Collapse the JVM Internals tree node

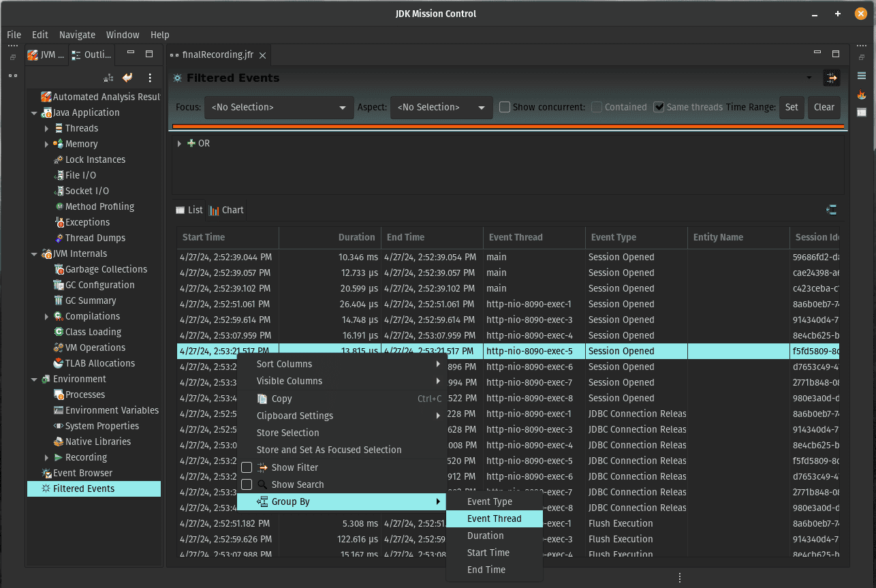[x=34, y=254]
